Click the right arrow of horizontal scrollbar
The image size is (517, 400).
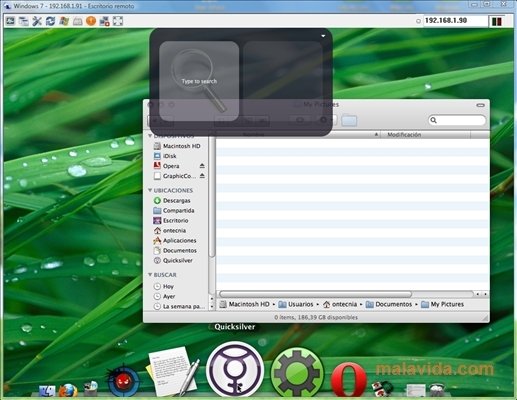click(485, 294)
